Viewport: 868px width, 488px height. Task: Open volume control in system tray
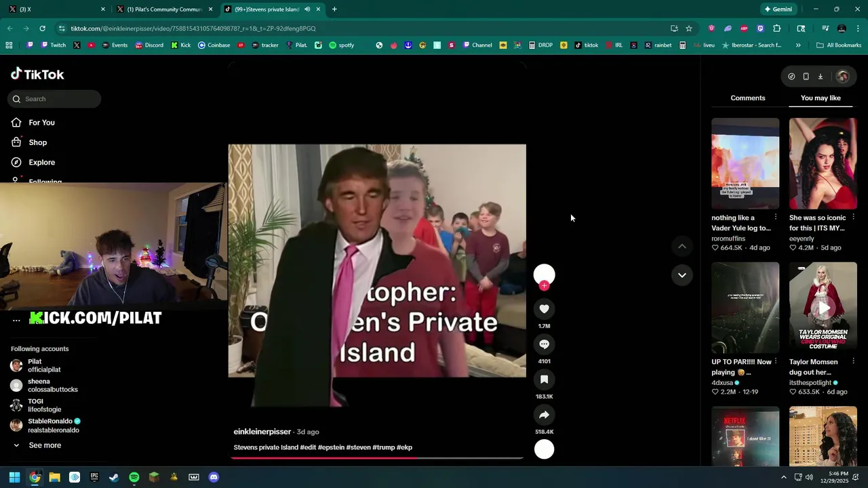click(x=809, y=477)
